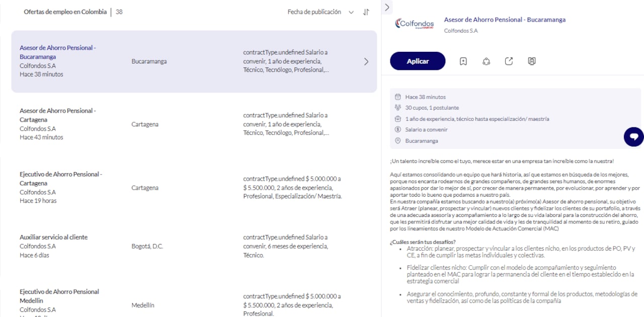644x317 pixels.
Task: Click the calendar icon next to Hace 38 minutos
Action: click(x=397, y=97)
